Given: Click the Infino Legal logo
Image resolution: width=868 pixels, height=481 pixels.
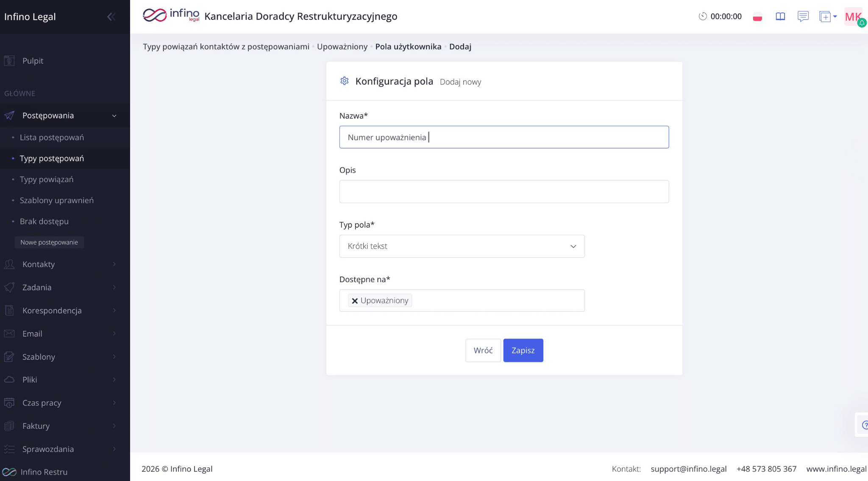Looking at the screenshot, I should 171,15.
